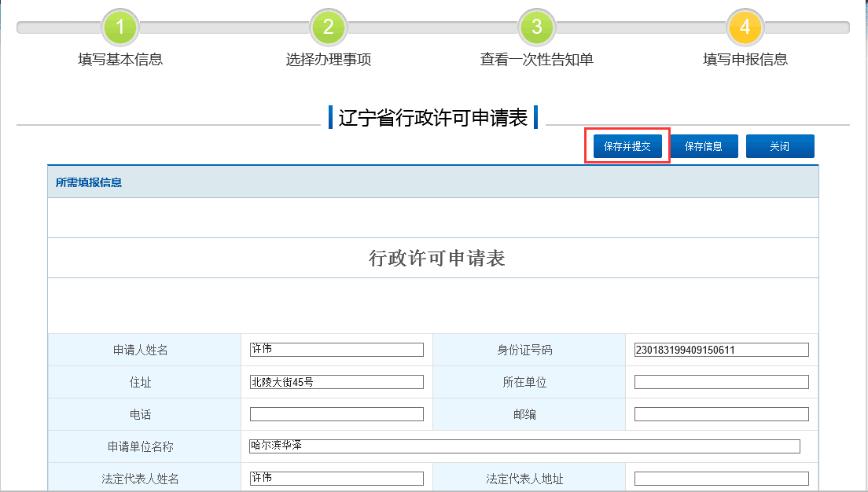Edit the 住址 text field
This screenshot has height=492, width=868.
337,382
